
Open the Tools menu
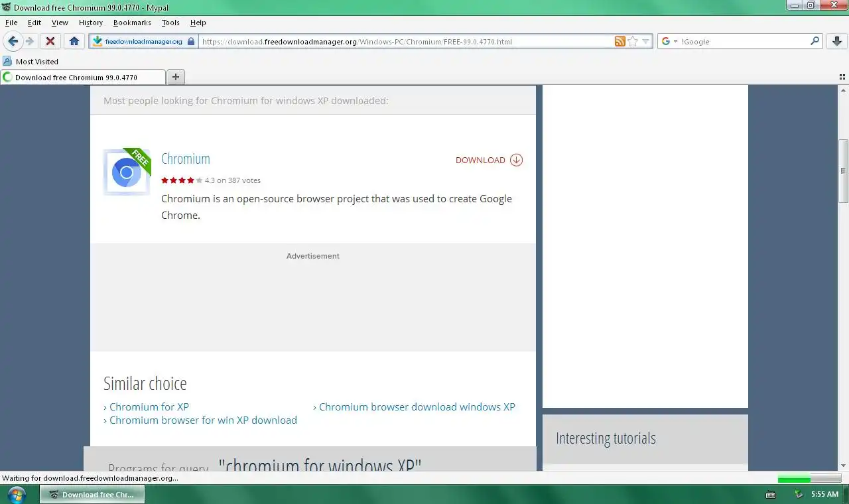click(170, 23)
